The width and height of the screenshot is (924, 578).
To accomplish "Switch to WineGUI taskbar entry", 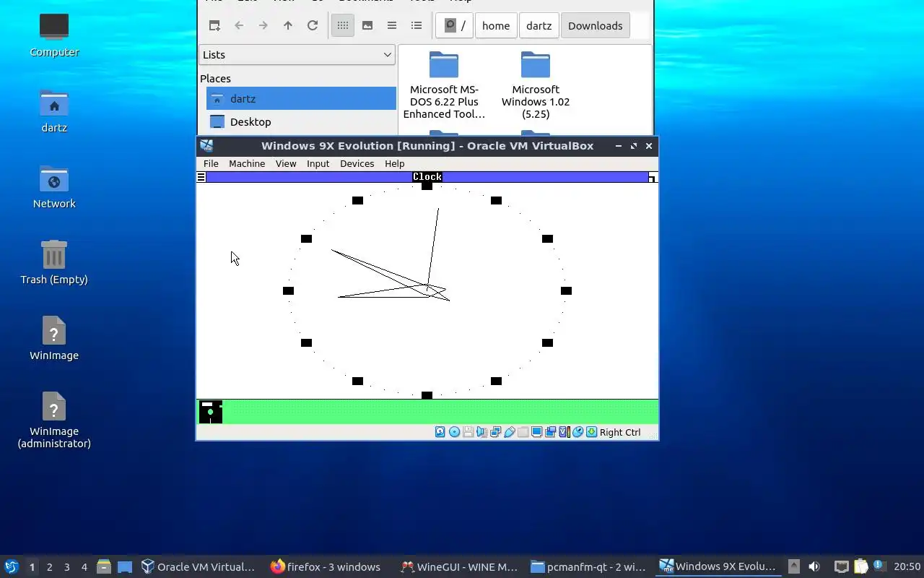I will tap(459, 566).
